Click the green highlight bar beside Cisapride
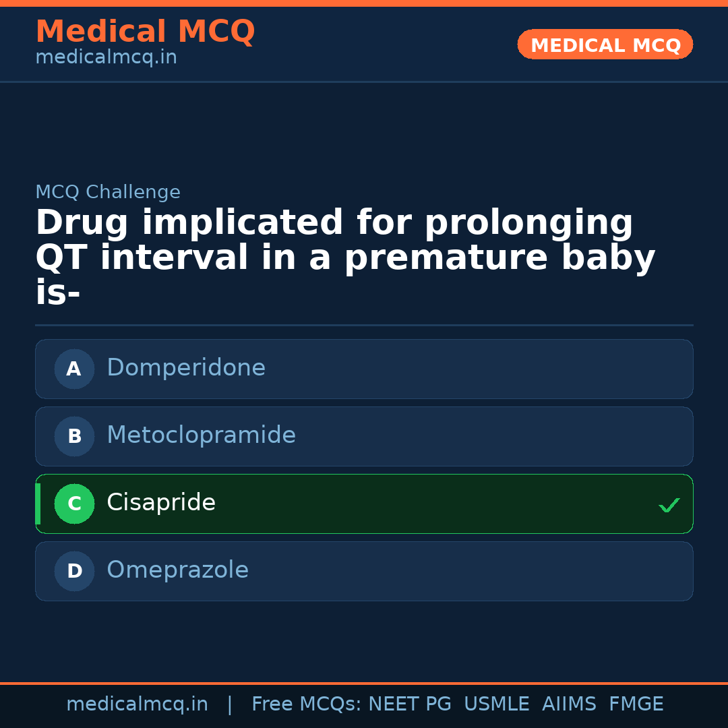Image resolution: width=728 pixels, height=728 pixels. pos(38,504)
